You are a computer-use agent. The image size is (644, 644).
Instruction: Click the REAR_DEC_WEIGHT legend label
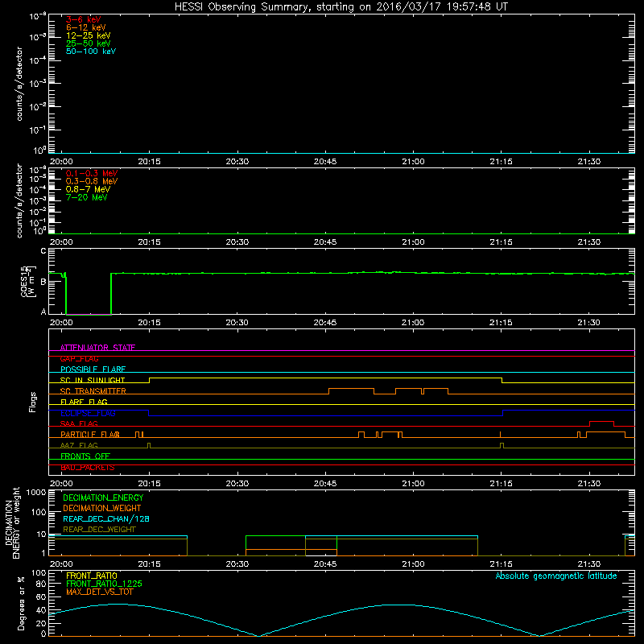point(99,530)
